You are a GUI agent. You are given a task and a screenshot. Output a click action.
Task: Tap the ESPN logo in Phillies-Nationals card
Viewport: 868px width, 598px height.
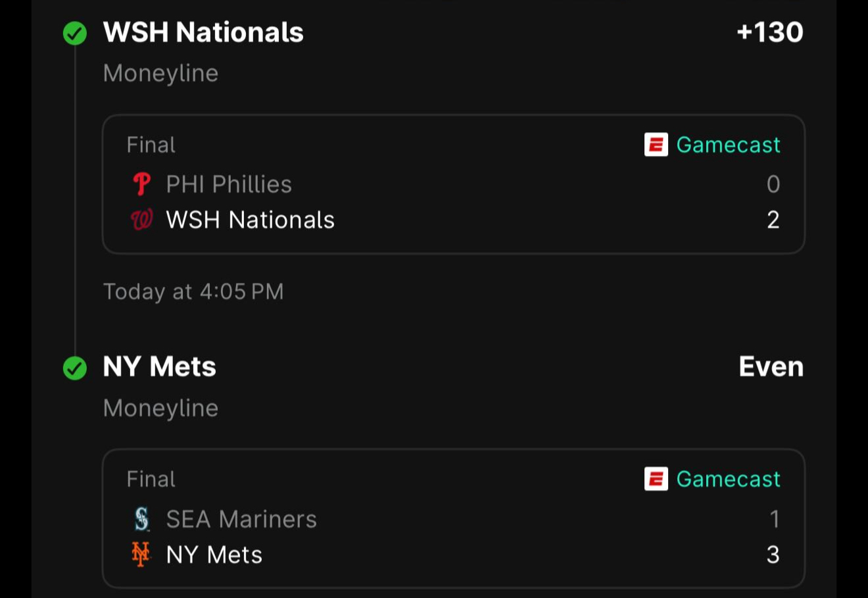[656, 145]
